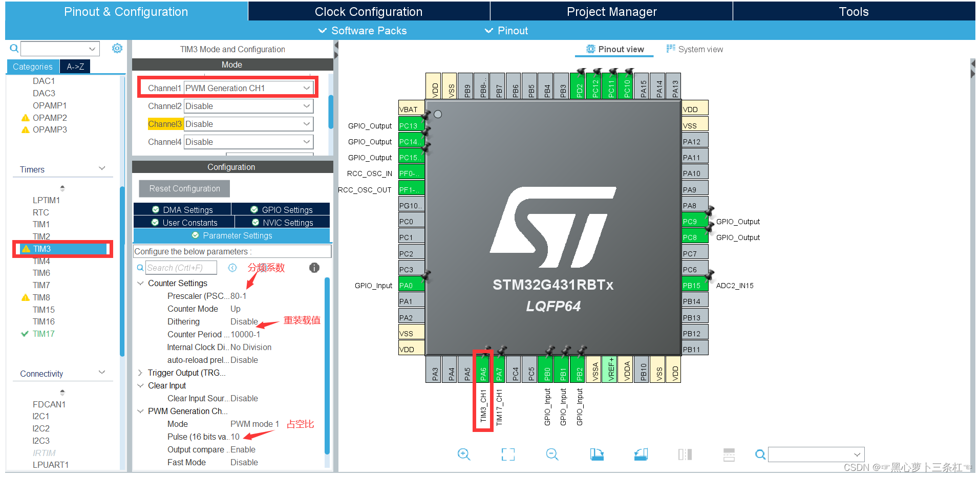This screenshot has width=980, height=477.
Task: Select pin PF0 RCC_OSC_IN on the chip
Action: click(x=412, y=173)
